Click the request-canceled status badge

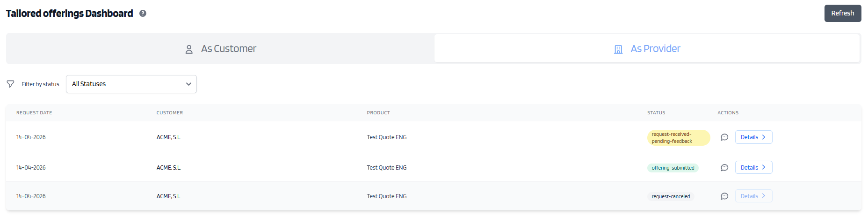pos(671,196)
